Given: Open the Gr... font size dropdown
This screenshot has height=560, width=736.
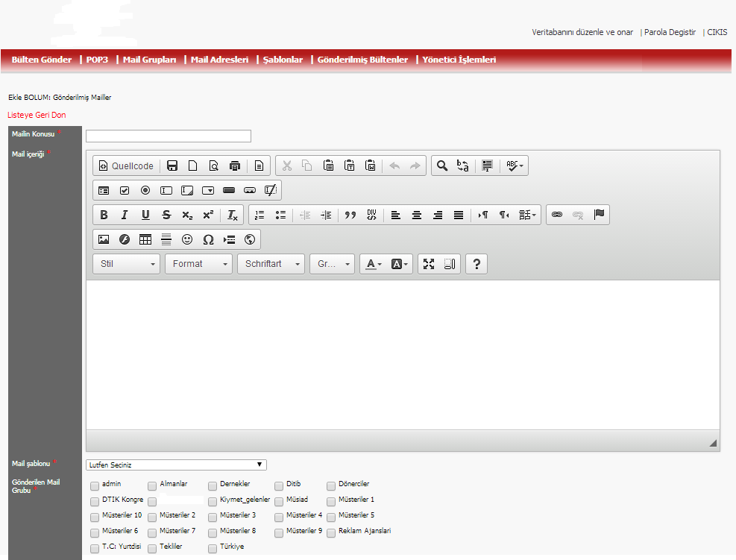Looking at the screenshot, I should pyautogui.click(x=333, y=264).
